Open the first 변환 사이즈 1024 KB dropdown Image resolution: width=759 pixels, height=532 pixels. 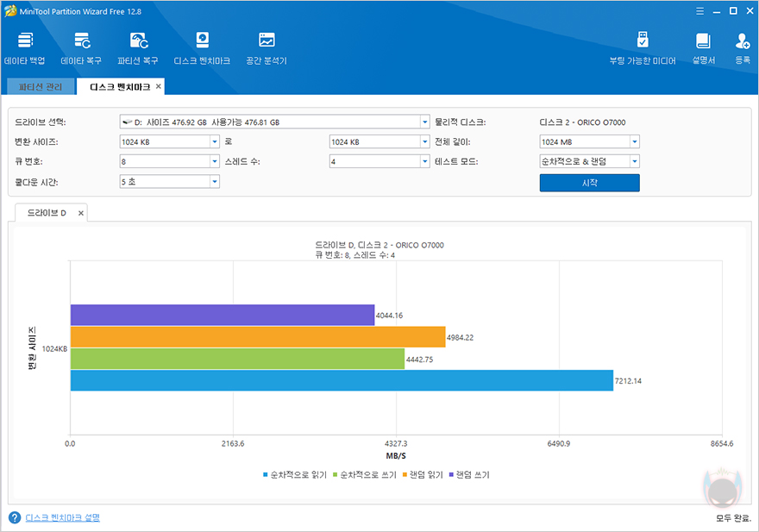tap(215, 141)
